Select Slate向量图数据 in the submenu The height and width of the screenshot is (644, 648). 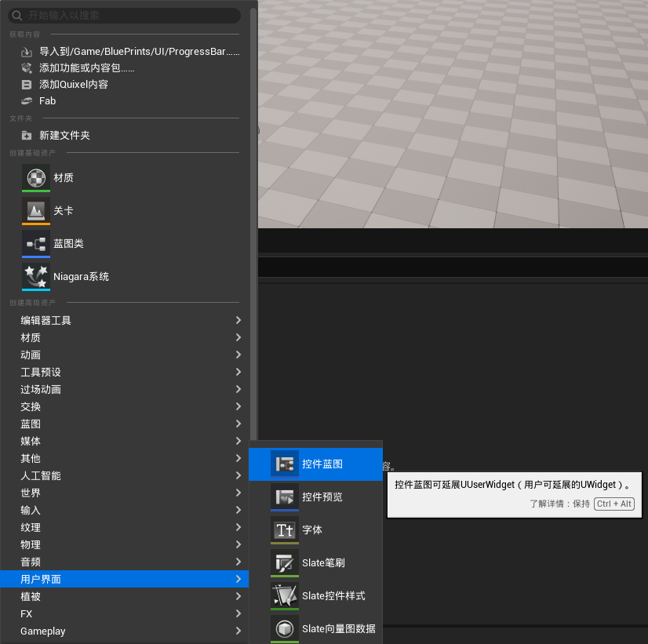pos(315,629)
